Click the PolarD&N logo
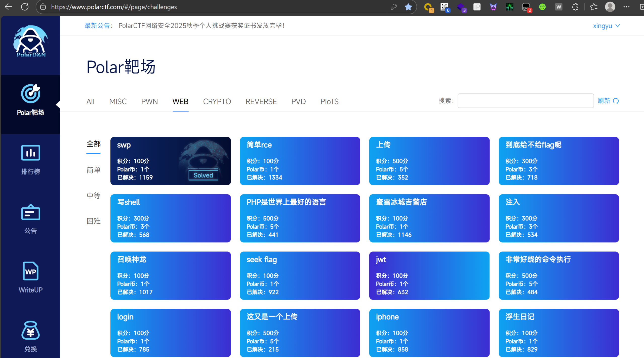This screenshot has width=644, height=358. (30, 42)
